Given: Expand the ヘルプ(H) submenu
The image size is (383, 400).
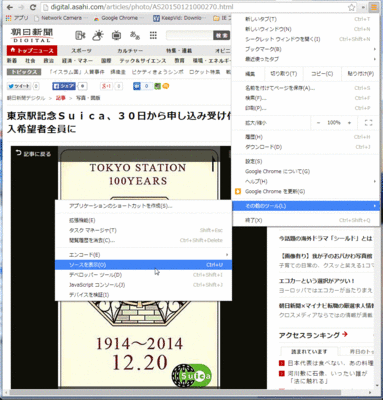Looking at the screenshot, I should pos(305,181).
